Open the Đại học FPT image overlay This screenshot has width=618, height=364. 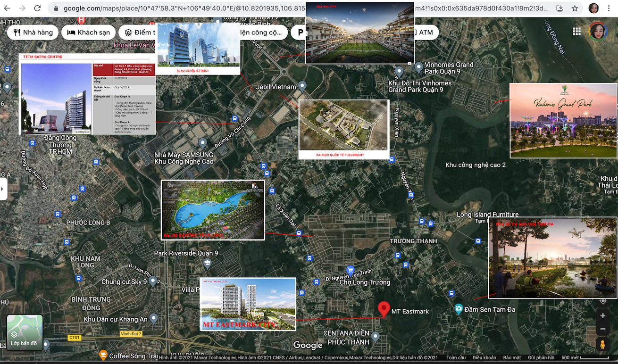click(360, 33)
